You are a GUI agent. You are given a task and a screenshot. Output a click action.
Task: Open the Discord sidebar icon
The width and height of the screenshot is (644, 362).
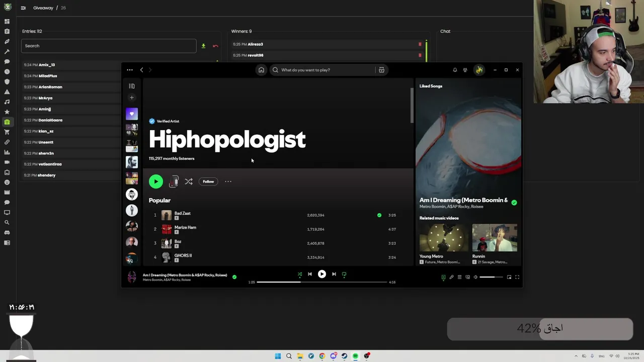[7, 232]
